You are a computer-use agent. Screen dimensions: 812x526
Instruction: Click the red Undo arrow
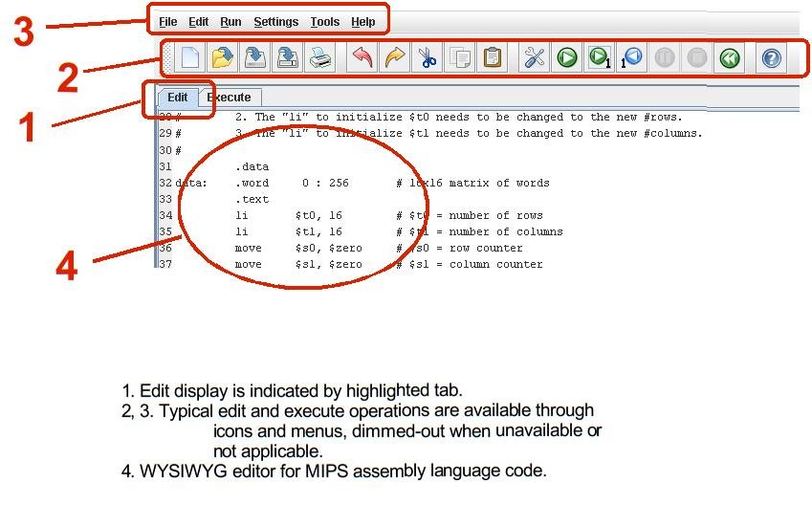coord(362,57)
